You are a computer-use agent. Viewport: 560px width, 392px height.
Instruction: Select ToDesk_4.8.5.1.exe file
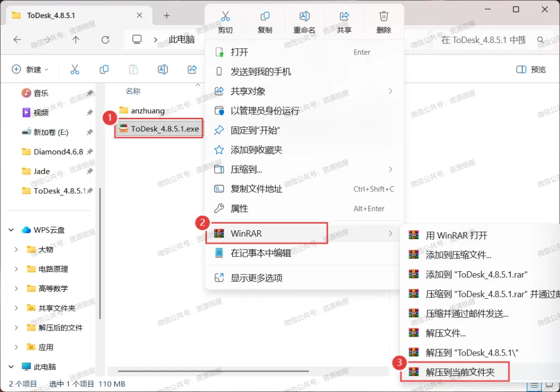pyautogui.click(x=159, y=129)
